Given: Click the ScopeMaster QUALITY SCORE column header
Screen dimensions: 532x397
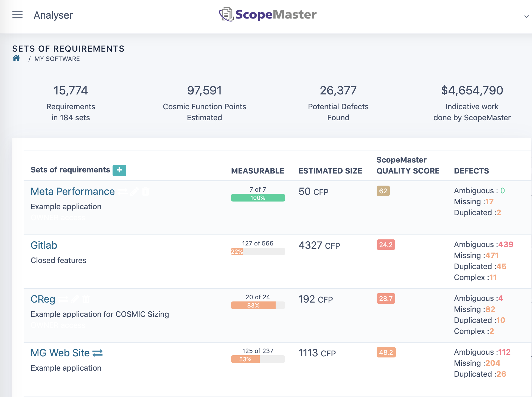Looking at the screenshot, I should 408,165.
